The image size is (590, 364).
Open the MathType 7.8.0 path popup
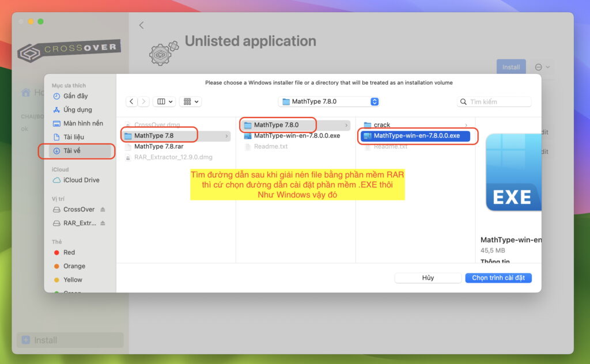click(329, 101)
